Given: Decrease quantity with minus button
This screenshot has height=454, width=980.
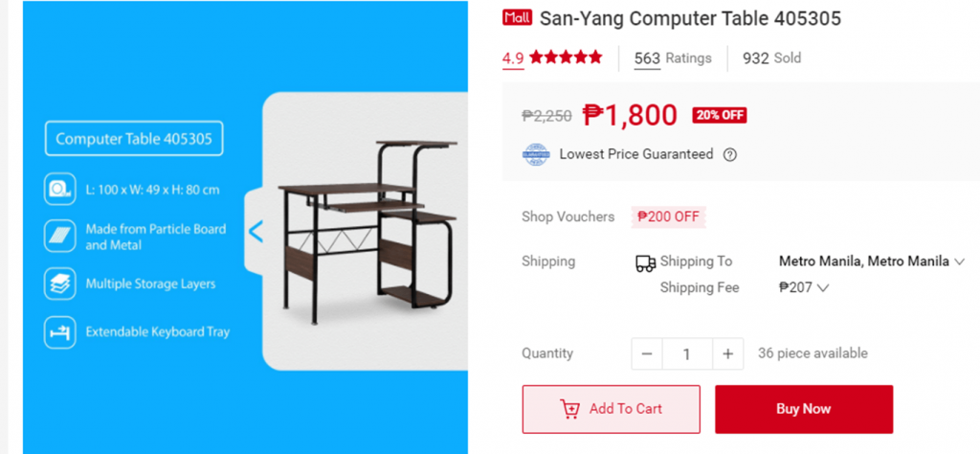Looking at the screenshot, I should tap(647, 354).
